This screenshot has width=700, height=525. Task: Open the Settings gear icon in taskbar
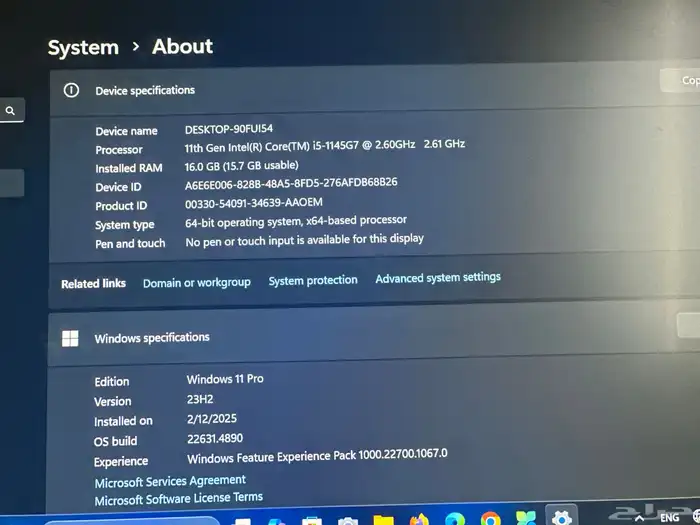pyautogui.click(x=561, y=518)
